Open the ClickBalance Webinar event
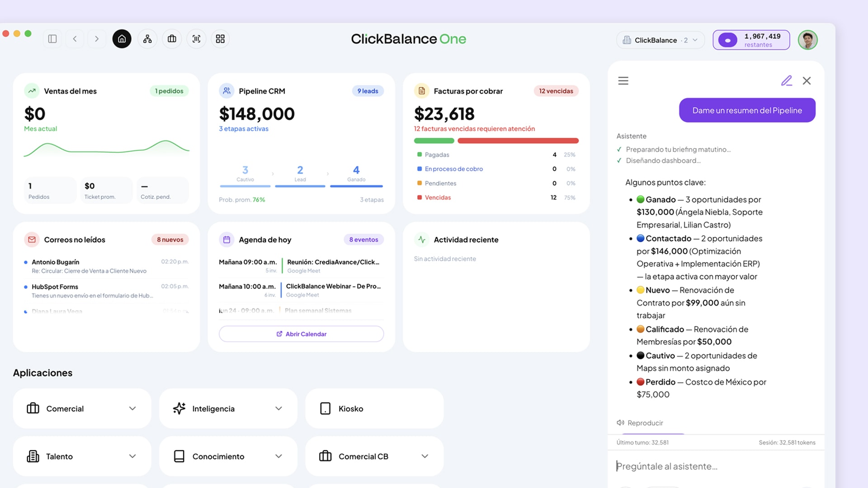Screen dimensions: 868x488 pyautogui.click(x=301, y=290)
